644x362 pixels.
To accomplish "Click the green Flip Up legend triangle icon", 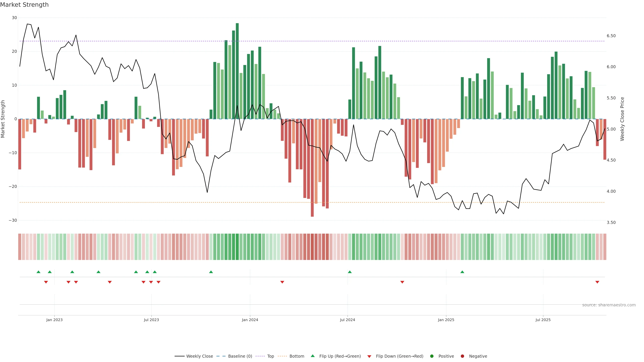I will [312, 356].
